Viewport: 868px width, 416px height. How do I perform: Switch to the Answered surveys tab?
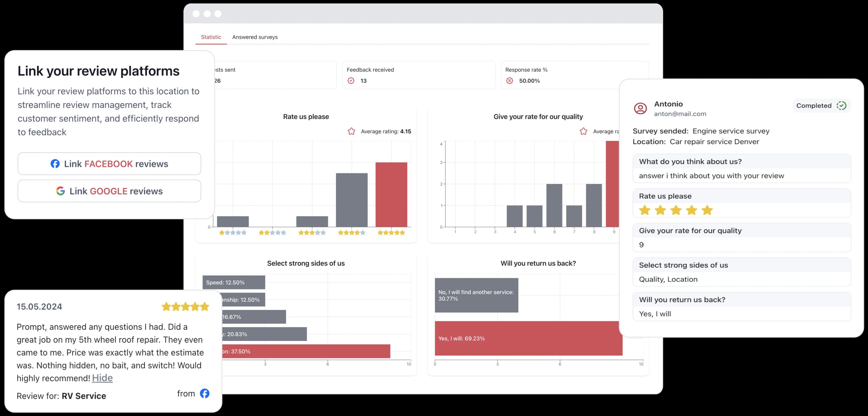(x=255, y=37)
